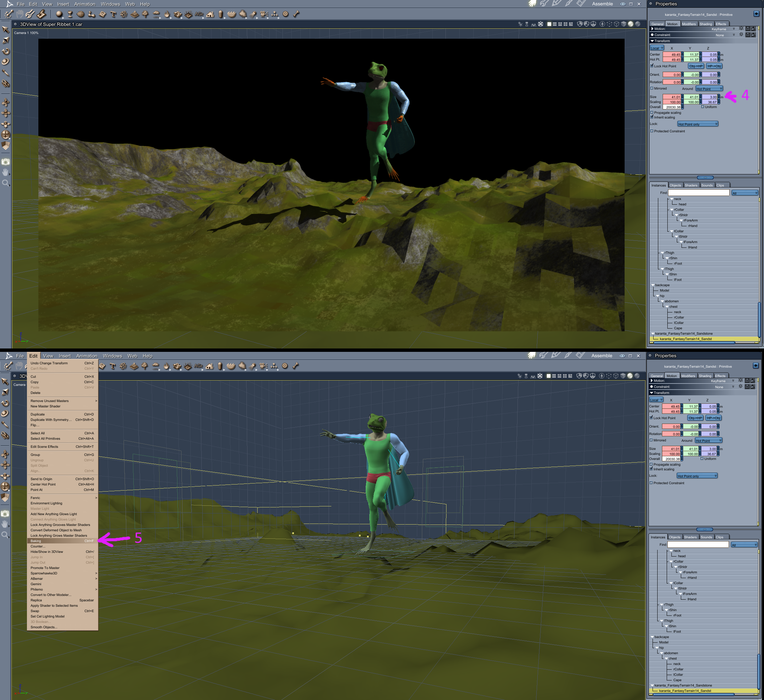Select the fire effect icon in lower toolbar
Screen dimensions: 764x700
[166, 366]
